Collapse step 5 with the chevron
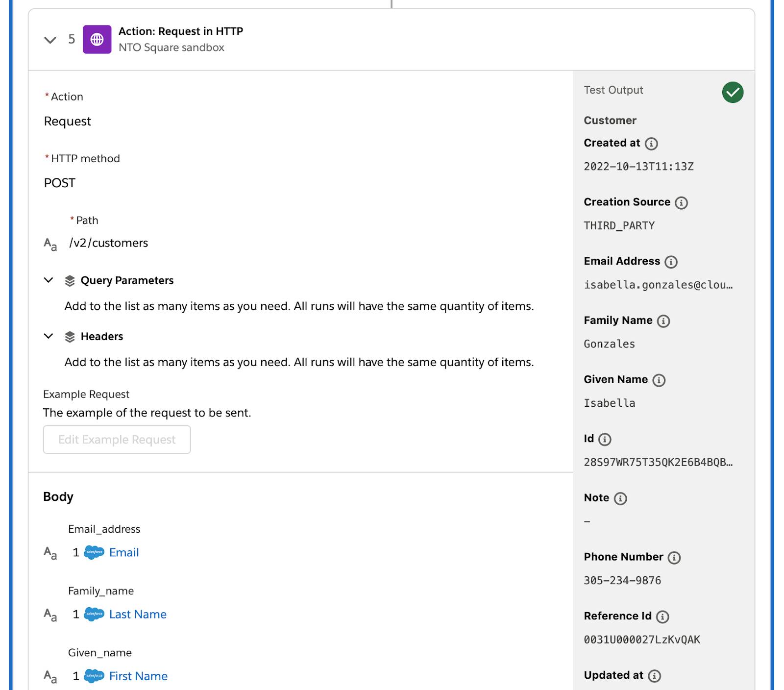This screenshot has height=690, width=784. point(50,40)
